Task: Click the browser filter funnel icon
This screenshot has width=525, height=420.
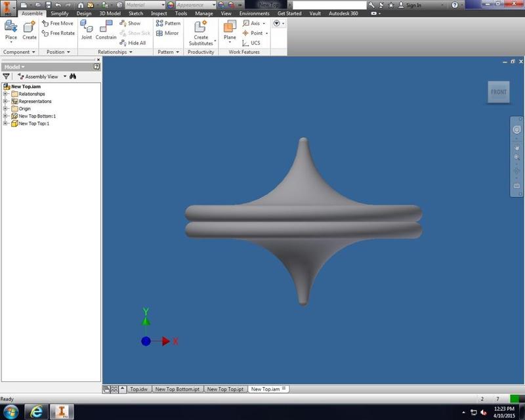Action: tap(7, 76)
